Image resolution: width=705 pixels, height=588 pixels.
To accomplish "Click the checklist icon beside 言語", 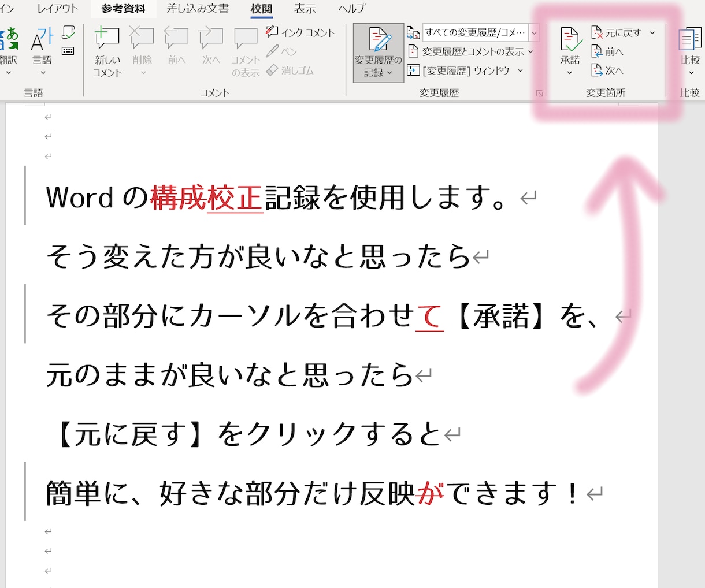I will coord(68,32).
